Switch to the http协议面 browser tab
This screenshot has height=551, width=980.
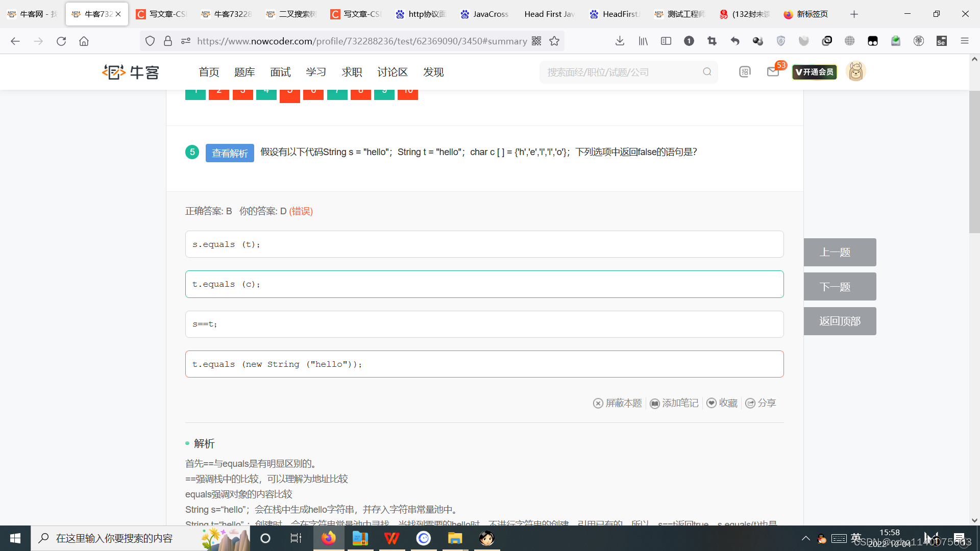pyautogui.click(x=421, y=14)
